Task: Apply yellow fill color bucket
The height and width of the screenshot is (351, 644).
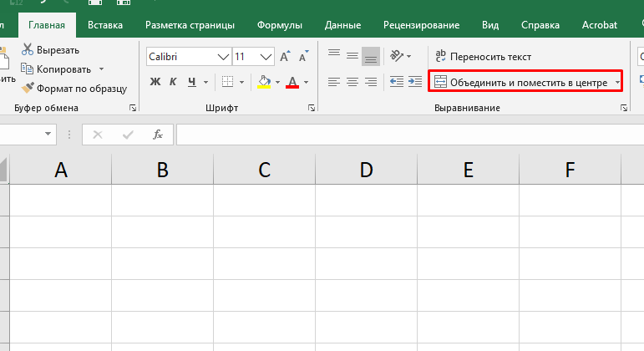Action: point(264,82)
